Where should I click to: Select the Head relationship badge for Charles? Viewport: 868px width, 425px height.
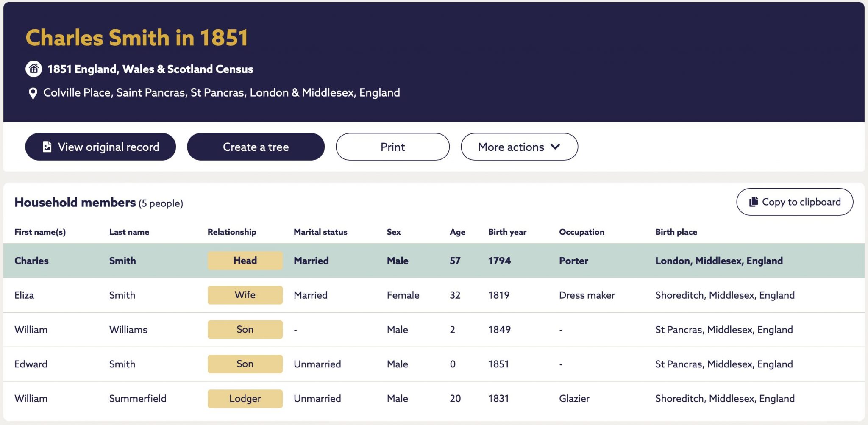click(245, 261)
